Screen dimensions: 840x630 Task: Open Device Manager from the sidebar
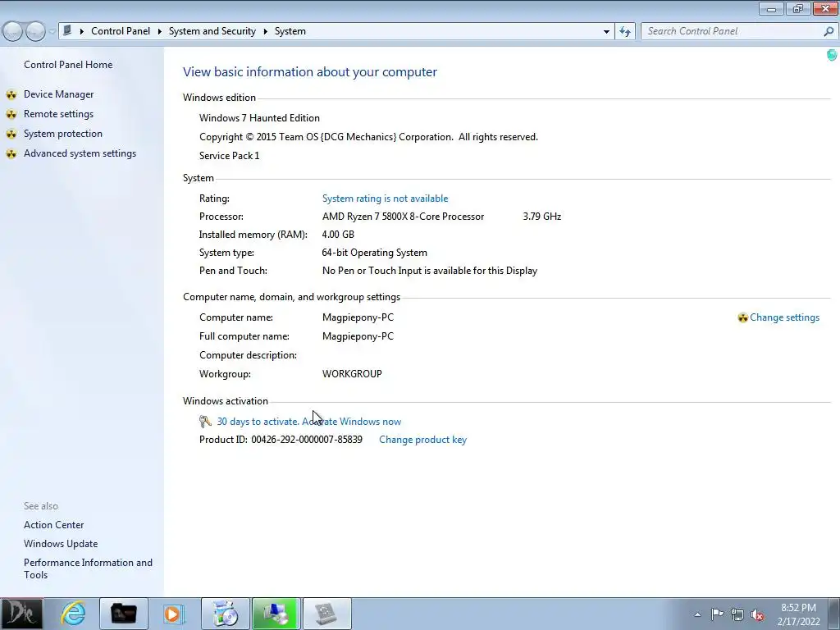[x=58, y=94]
